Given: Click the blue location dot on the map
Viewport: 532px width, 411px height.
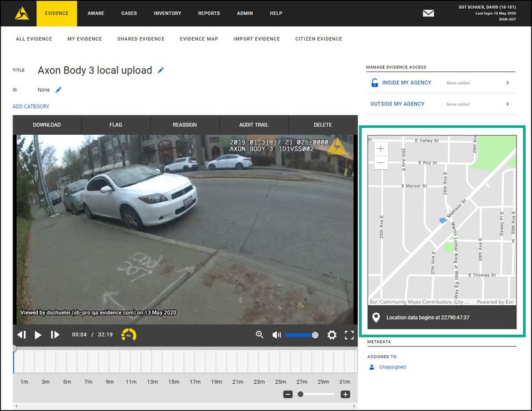Looking at the screenshot, I should click(x=442, y=221).
